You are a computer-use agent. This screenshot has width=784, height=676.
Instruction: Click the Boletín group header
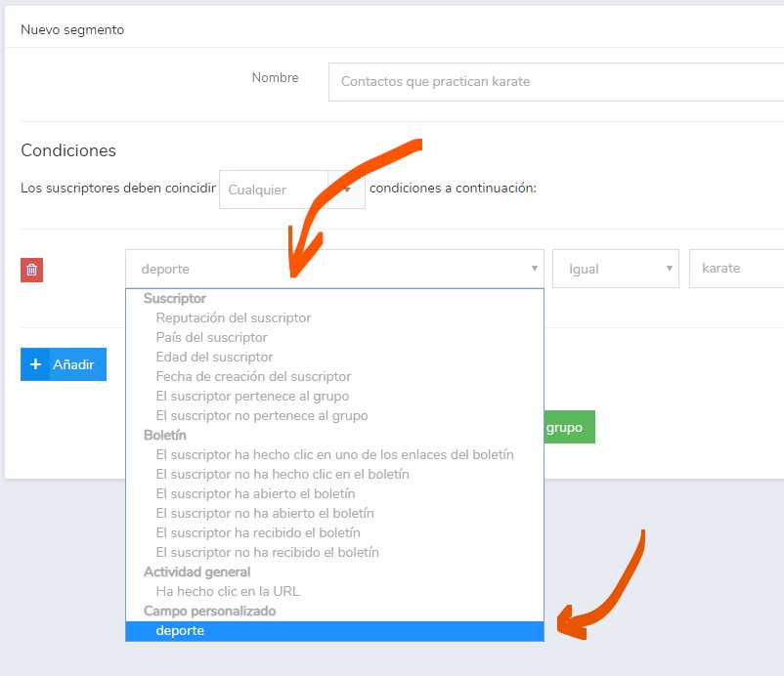165,435
